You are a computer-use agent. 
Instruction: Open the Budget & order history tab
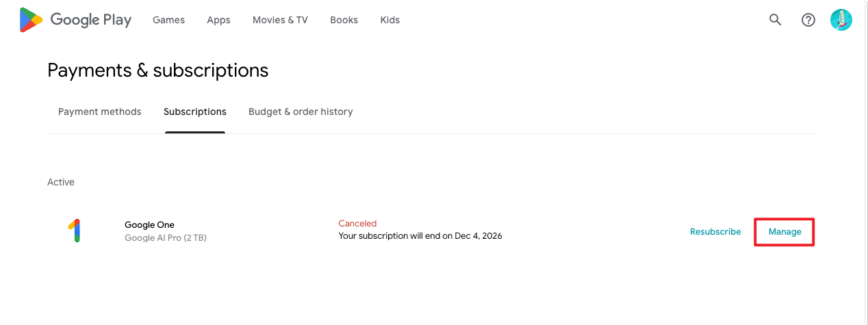point(301,112)
